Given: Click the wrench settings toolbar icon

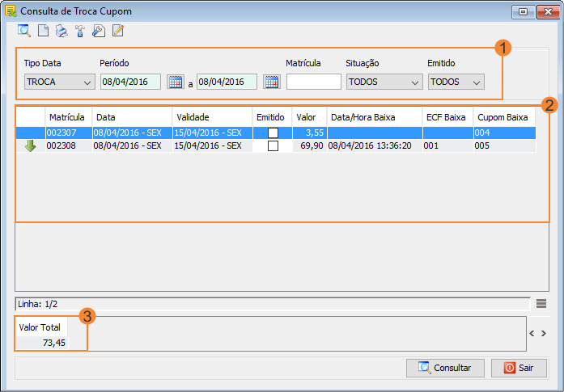Looking at the screenshot, I should click(99, 31).
